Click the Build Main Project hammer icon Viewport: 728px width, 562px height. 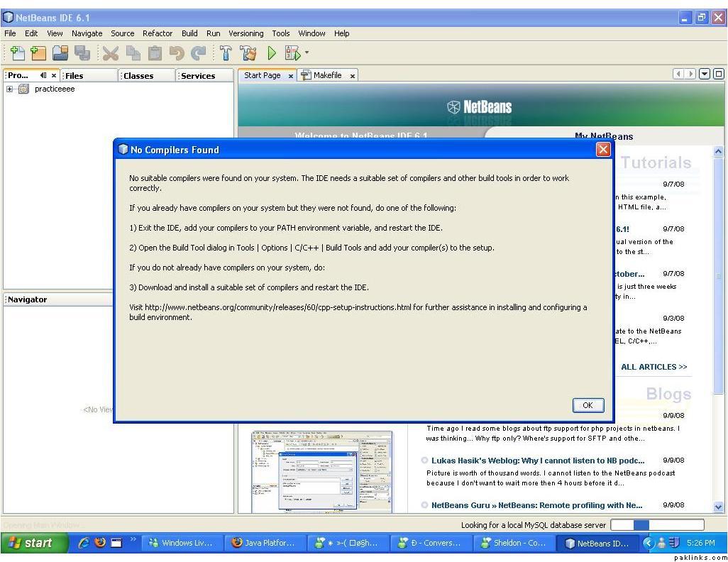(x=226, y=53)
